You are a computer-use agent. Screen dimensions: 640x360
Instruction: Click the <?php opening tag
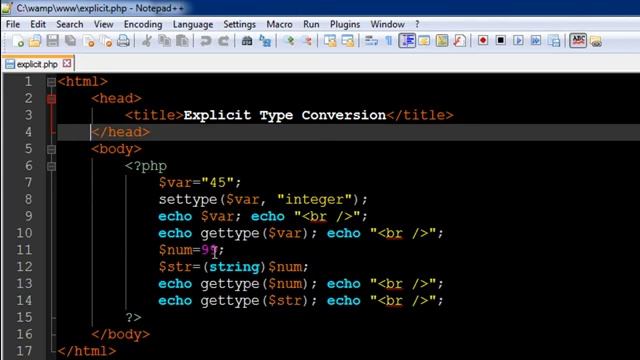(146, 166)
